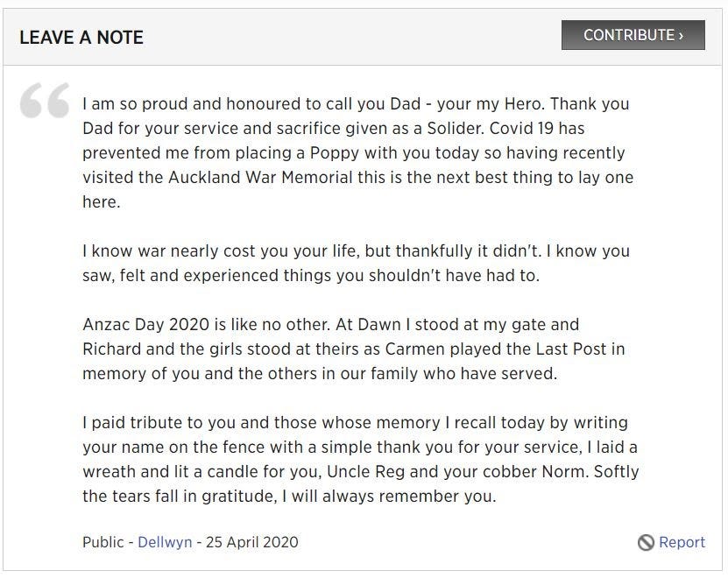Open the Report link
Image resolution: width=728 pixels, height=578 pixels.
coord(682,542)
